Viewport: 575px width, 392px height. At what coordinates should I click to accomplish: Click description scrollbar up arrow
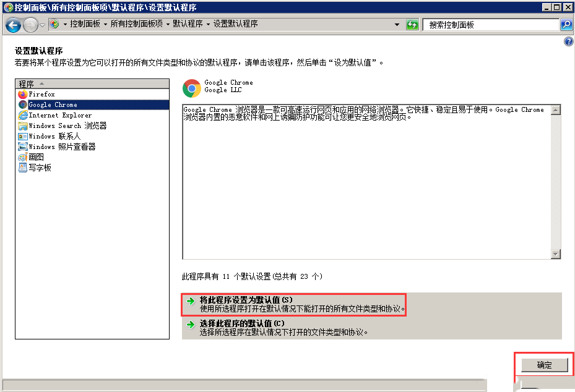tap(556, 110)
